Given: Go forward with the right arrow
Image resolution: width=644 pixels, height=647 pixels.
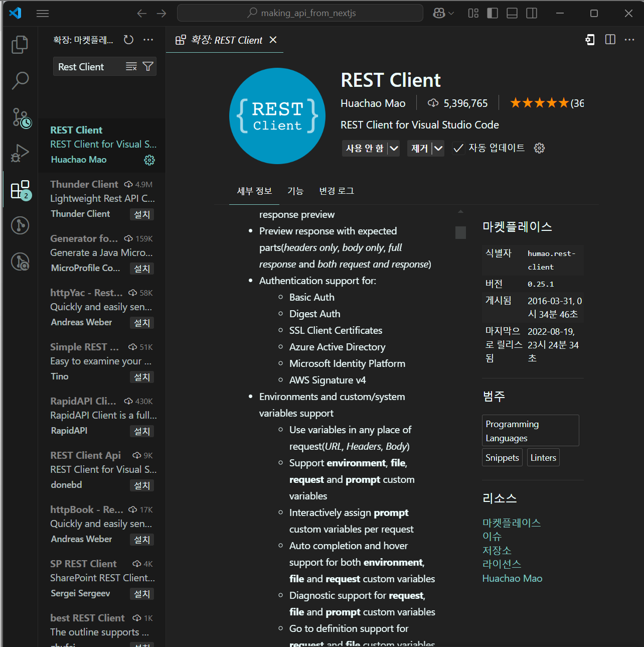Looking at the screenshot, I should pos(162,14).
